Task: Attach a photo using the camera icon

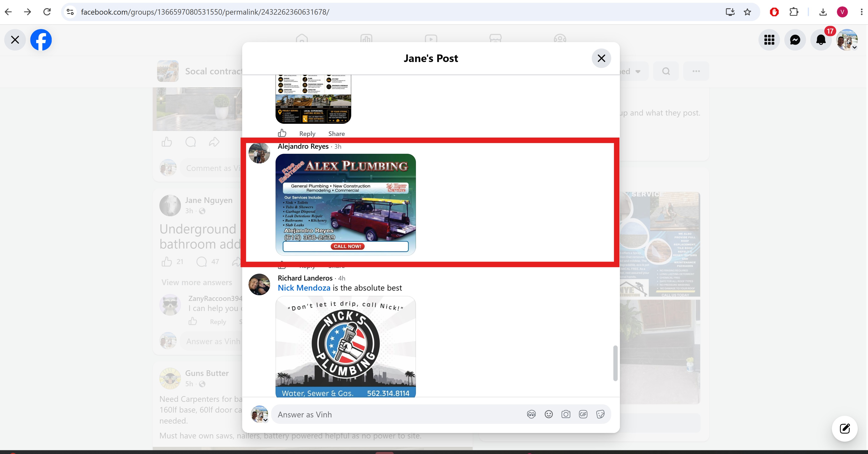Action: pos(566,414)
